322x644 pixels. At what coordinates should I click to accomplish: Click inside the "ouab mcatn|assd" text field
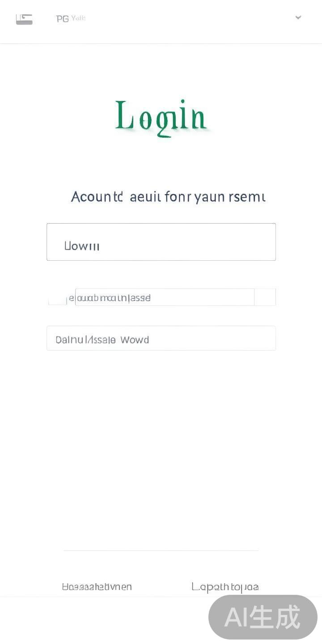coord(165,297)
